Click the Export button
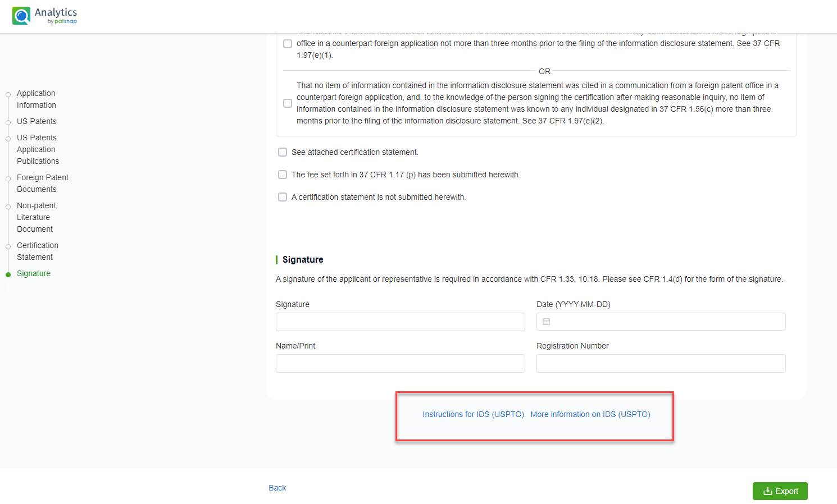Viewport: 837px width, 504px height. click(780, 491)
